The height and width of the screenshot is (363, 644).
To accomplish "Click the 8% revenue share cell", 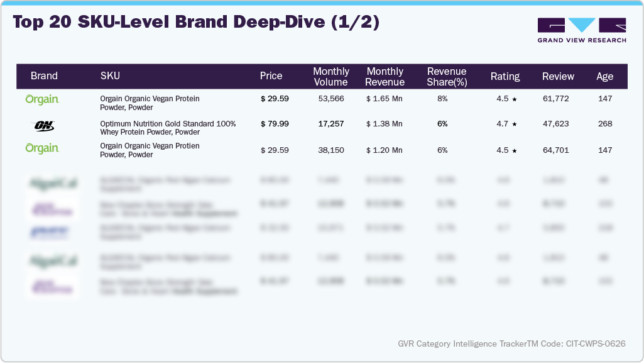I will [442, 99].
